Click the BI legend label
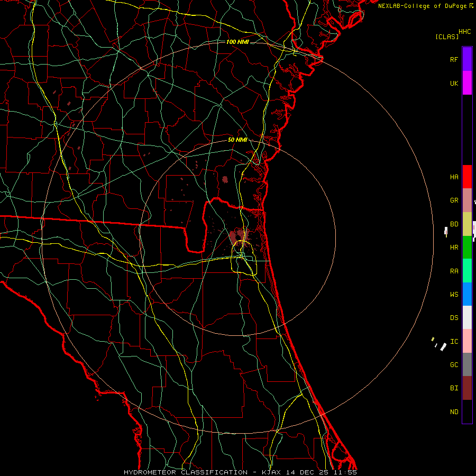Viewport: 476px width, 476px height. click(454, 388)
